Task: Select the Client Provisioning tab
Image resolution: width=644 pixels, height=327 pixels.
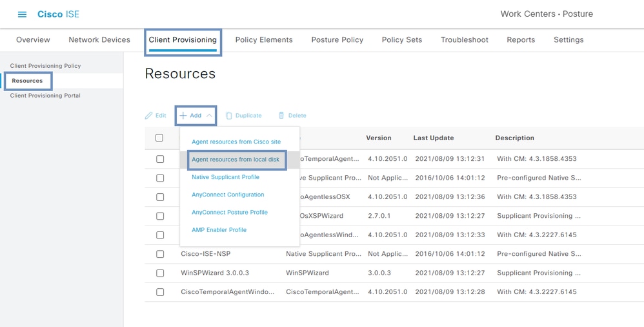Action: (x=183, y=40)
